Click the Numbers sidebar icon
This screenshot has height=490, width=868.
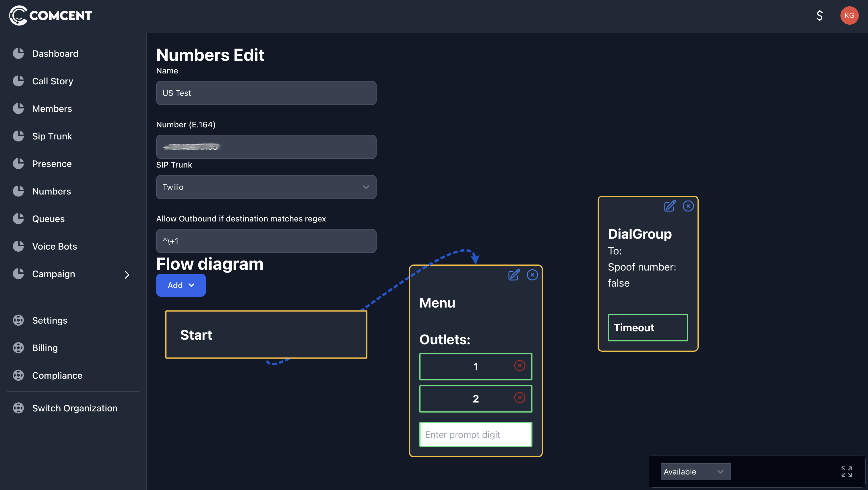point(19,191)
